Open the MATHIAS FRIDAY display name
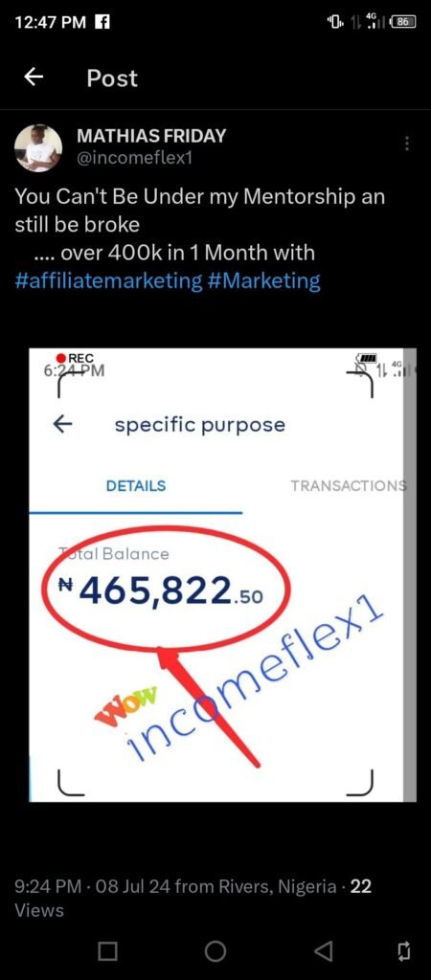 pos(150,135)
